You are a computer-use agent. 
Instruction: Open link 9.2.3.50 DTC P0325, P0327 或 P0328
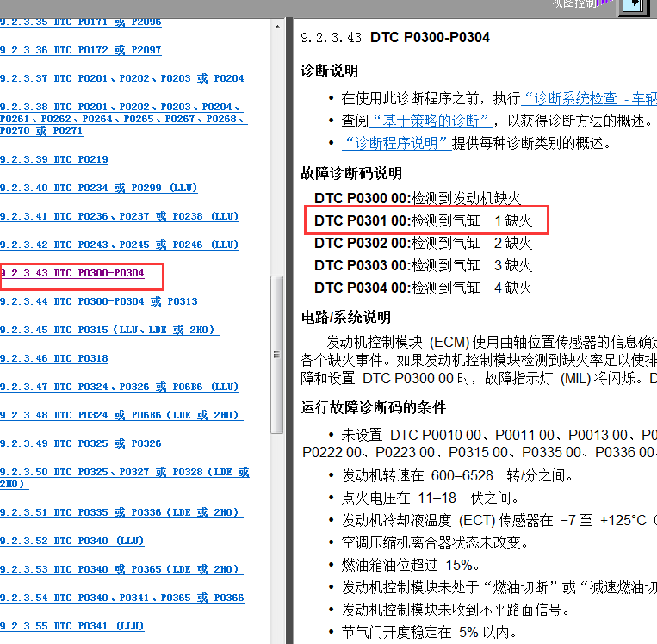pos(125,478)
